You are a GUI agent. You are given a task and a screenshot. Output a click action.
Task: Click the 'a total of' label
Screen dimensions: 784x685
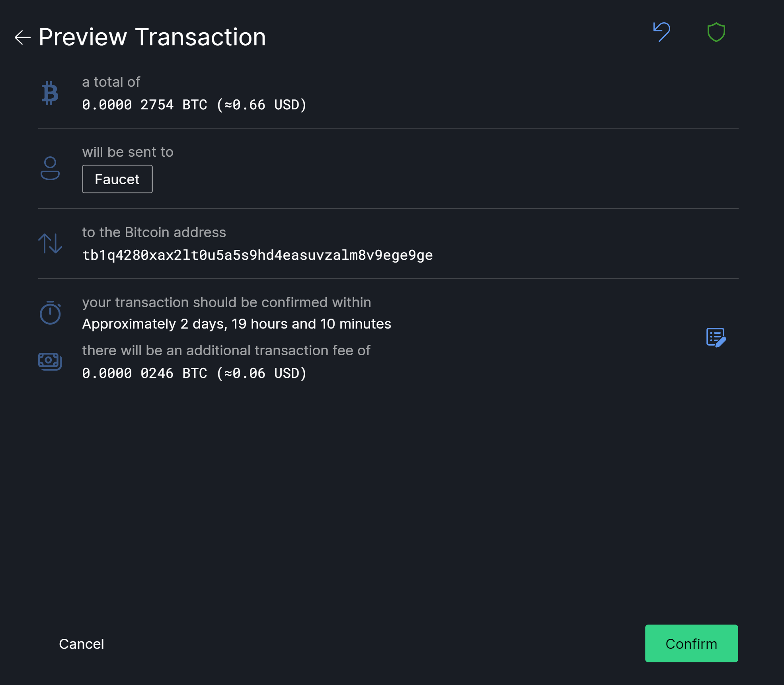point(111,82)
